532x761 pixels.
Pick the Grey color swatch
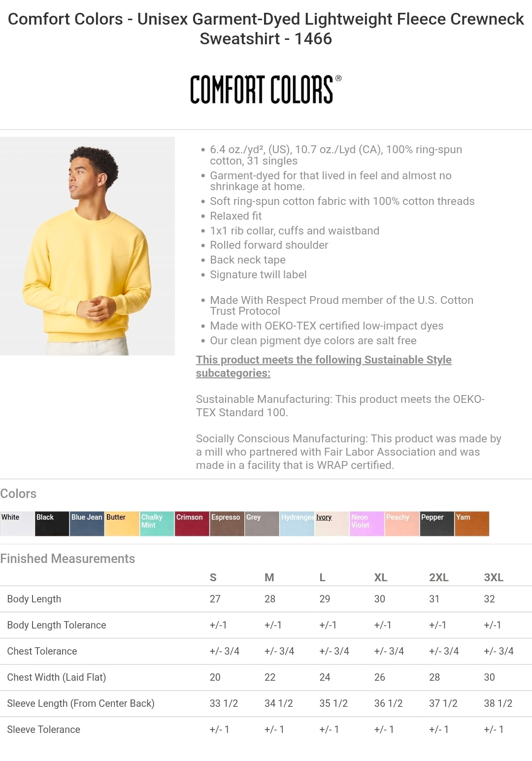pos(262,524)
